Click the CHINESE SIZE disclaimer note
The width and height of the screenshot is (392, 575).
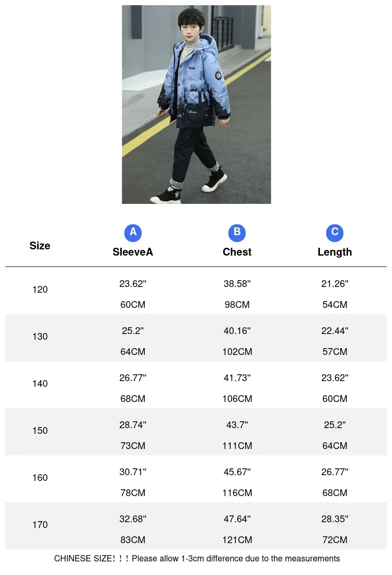pyautogui.click(x=197, y=559)
